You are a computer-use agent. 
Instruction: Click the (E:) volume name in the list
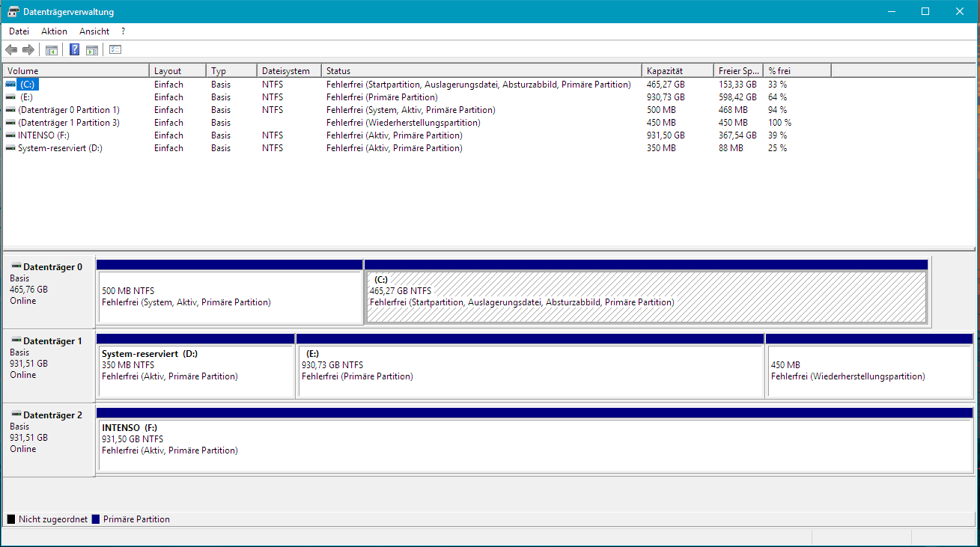(x=26, y=97)
